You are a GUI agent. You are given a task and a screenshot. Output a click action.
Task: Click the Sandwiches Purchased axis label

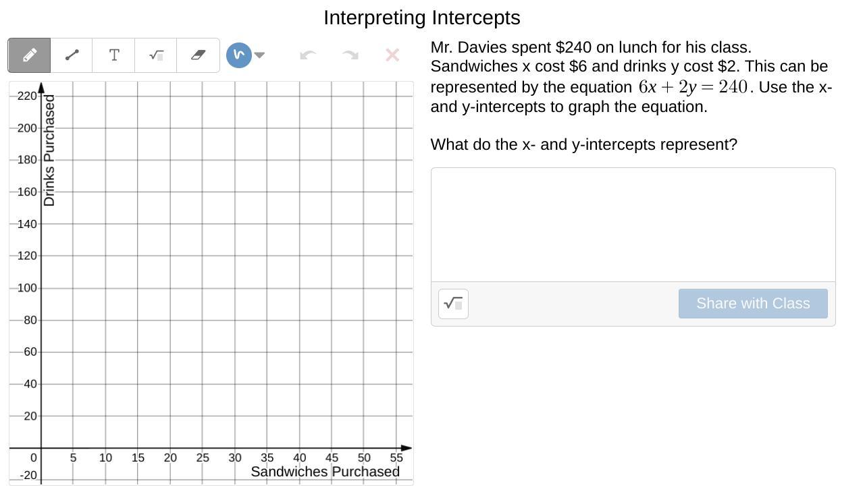tap(325, 472)
